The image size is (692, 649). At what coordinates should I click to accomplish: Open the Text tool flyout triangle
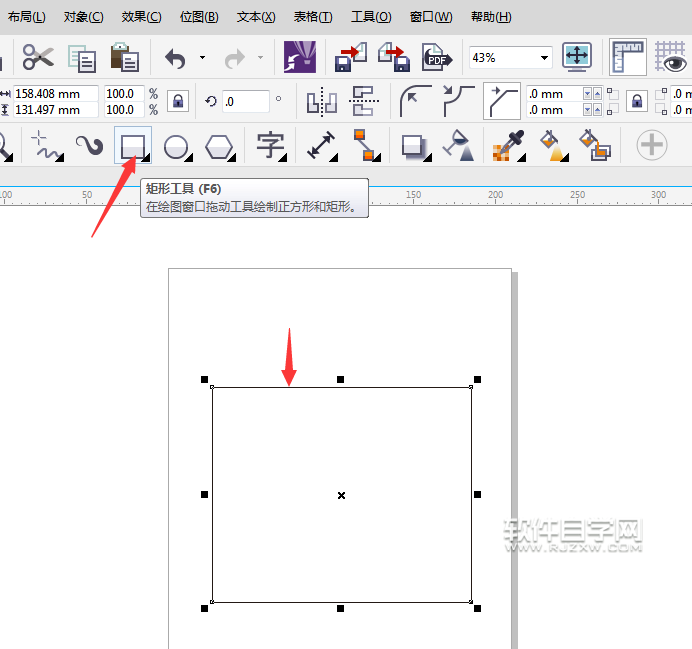pos(283,158)
